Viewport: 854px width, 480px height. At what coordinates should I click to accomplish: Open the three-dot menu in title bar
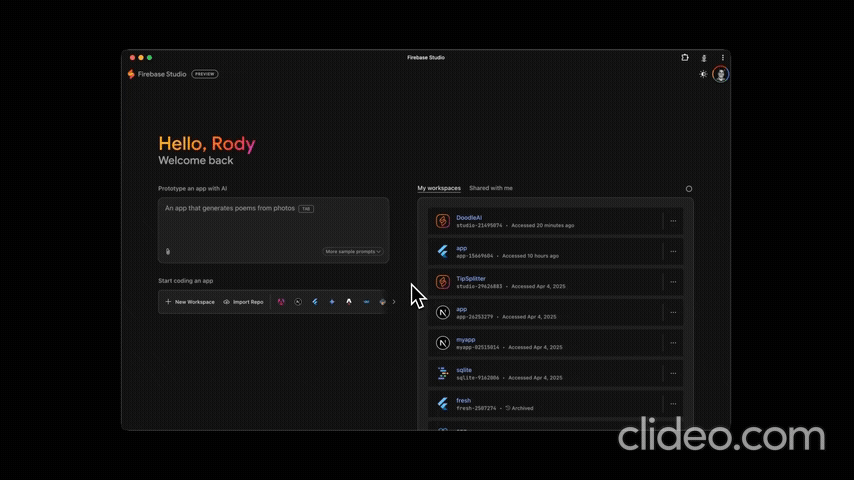723,58
